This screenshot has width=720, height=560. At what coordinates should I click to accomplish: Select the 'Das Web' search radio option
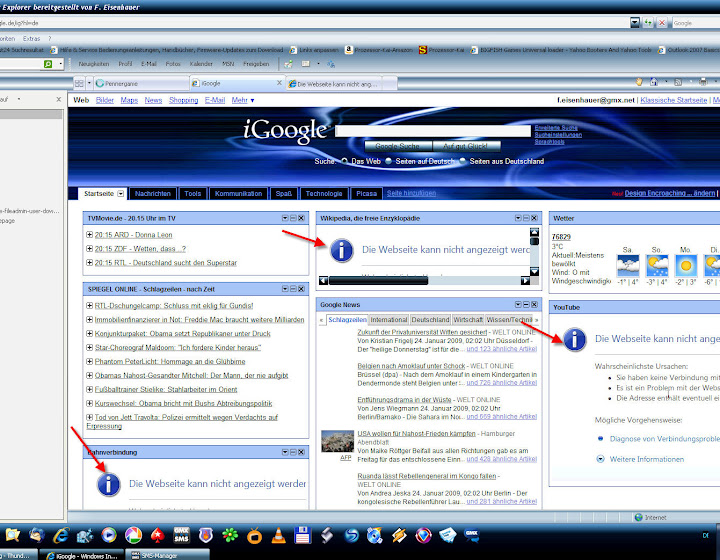(345, 161)
